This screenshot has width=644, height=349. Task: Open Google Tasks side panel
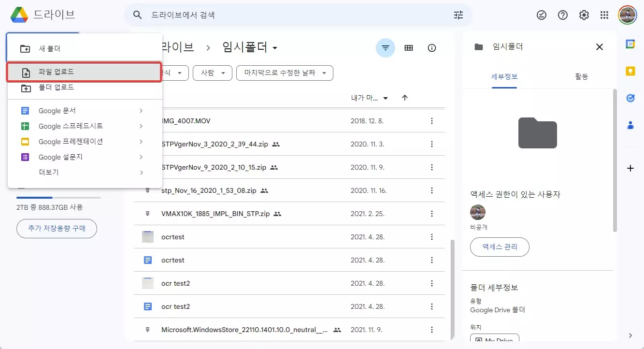630,98
